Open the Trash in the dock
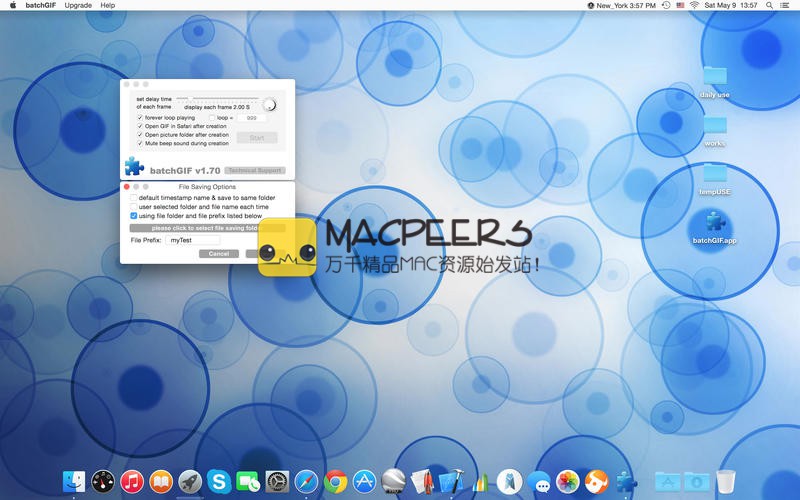 click(726, 481)
